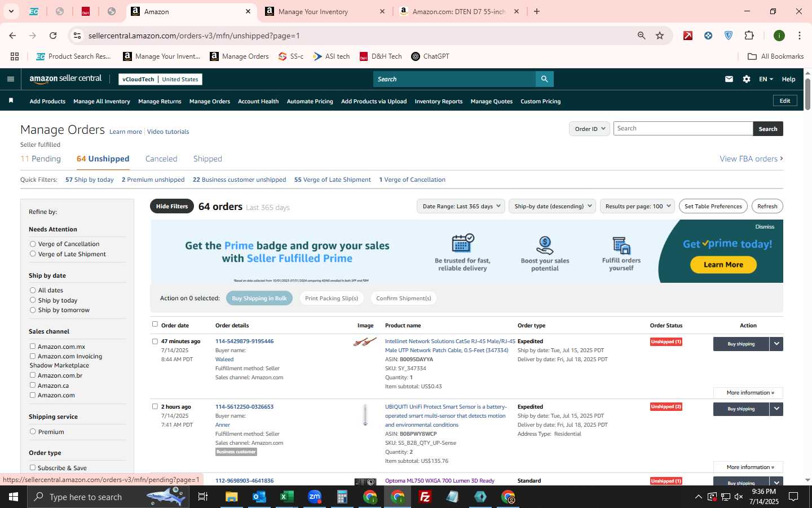Switch to the Pending orders tab
This screenshot has height=508, width=812.
(41, 159)
